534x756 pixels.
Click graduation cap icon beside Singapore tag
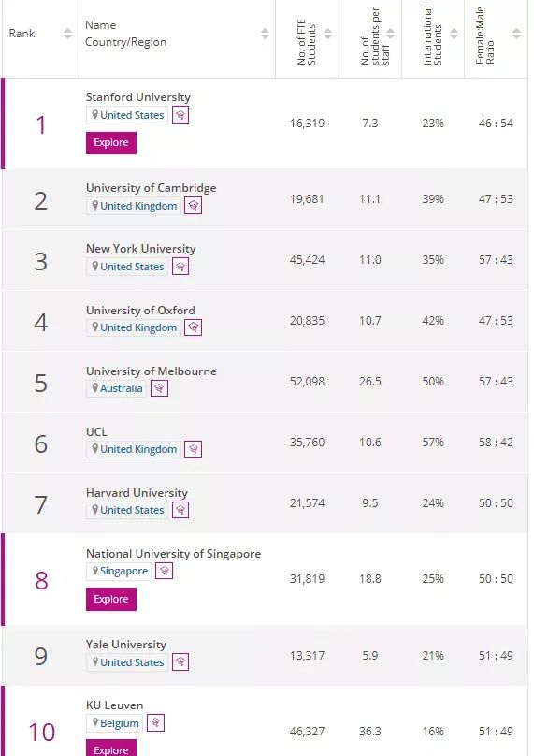coord(165,571)
